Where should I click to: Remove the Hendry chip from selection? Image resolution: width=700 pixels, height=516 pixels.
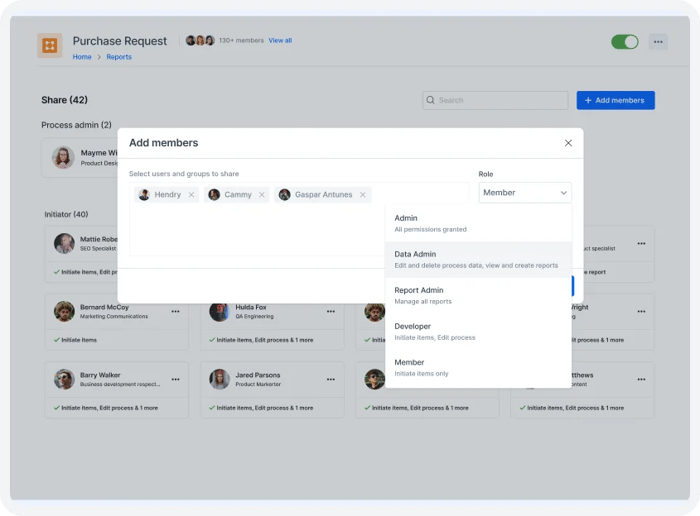[191, 195]
